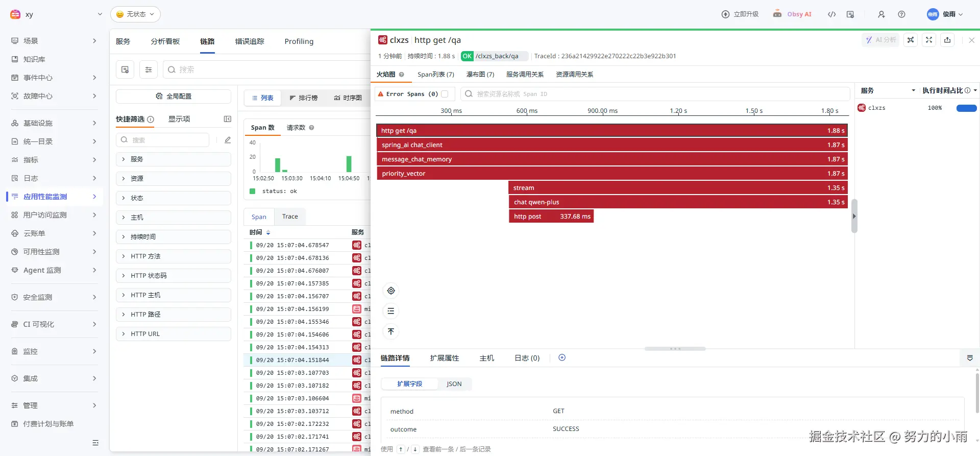This screenshot has width=980, height=456.
Task: Click the 全局配置 button
Action: (x=174, y=96)
